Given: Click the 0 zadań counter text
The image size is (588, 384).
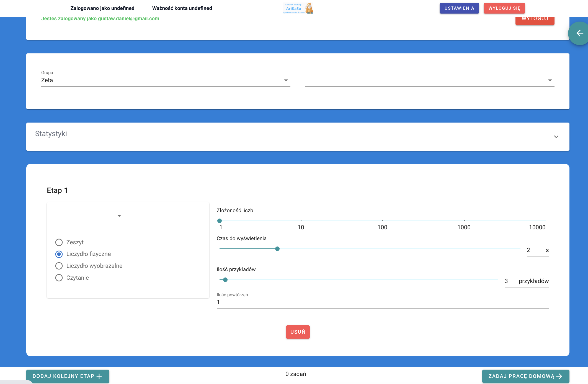Looking at the screenshot, I should tap(296, 374).
